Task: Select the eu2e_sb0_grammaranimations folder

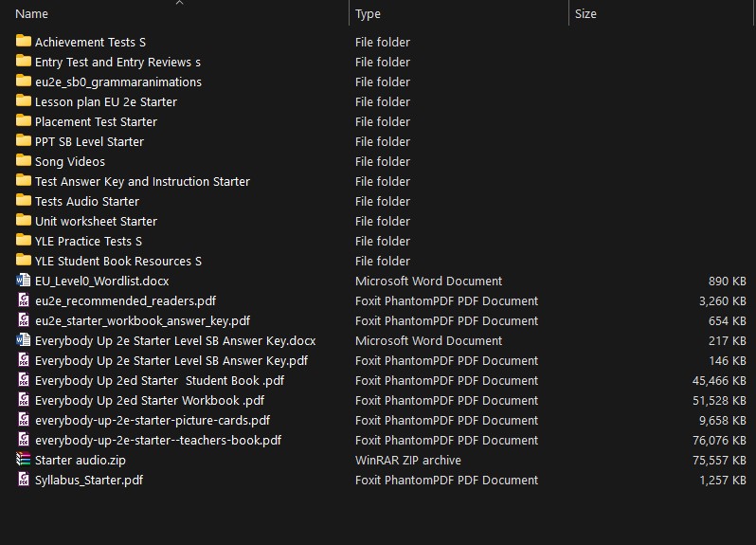Action: (117, 82)
